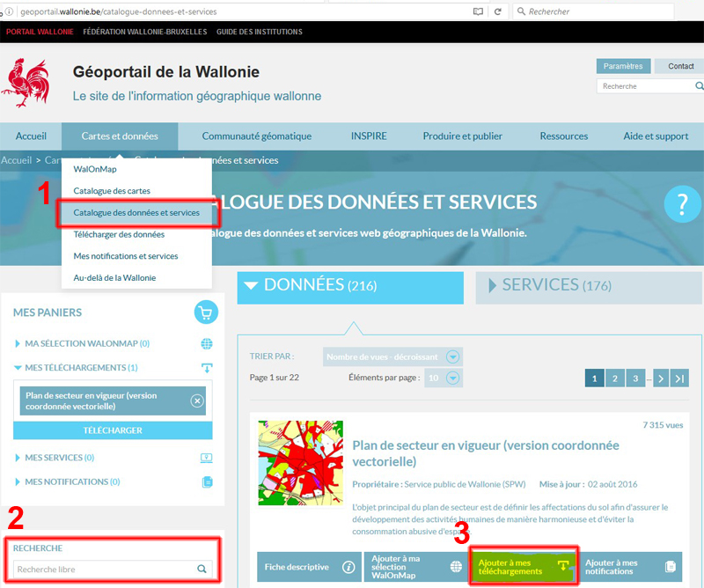Go to results page 2
The width and height of the screenshot is (704, 588).
(615, 379)
